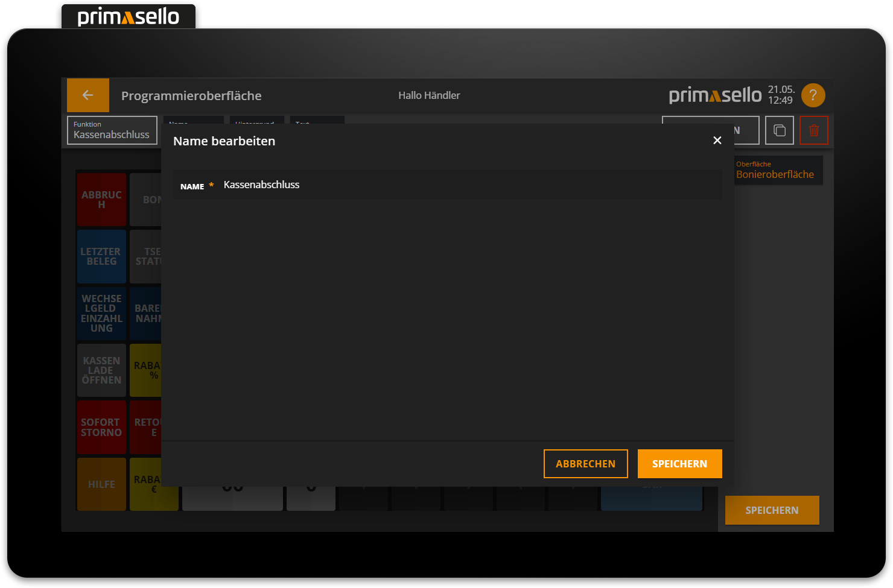Close the Name bearbeiten dialog
Image resolution: width=893 pixels, height=588 pixels.
[x=717, y=140]
